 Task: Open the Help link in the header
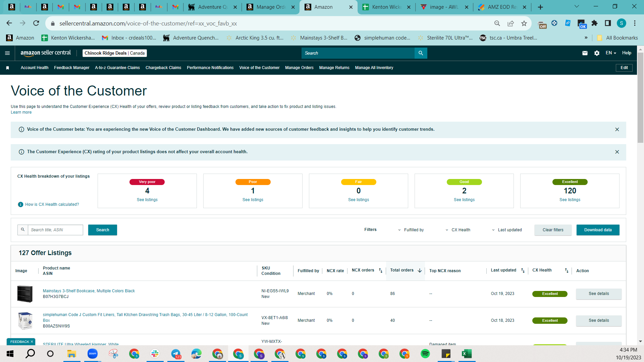click(x=627, y=53)
